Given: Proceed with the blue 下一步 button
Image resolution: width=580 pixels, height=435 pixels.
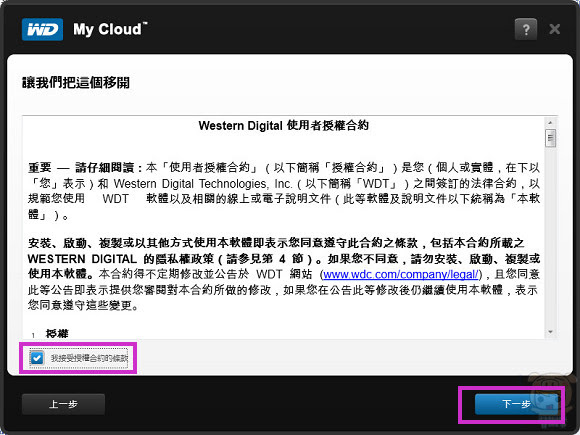Looking at the screenshot, I should coord(517,404).
